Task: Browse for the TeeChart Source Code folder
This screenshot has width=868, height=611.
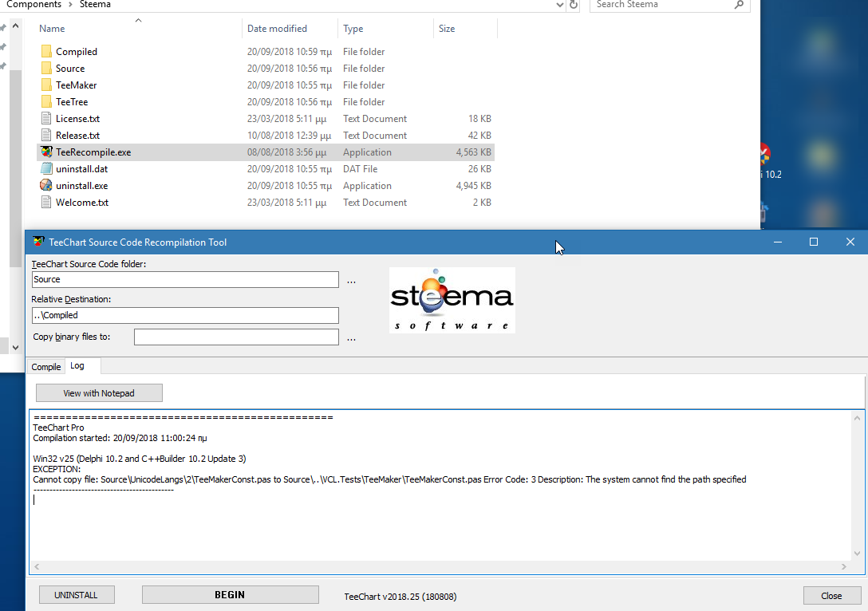Action: pos(351,281)
